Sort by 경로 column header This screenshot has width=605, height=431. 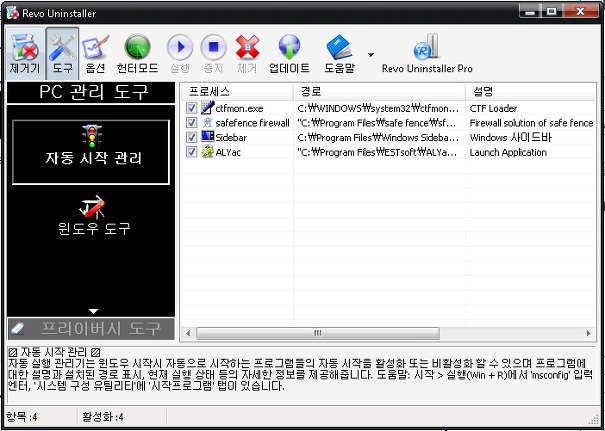coord(379,92)
